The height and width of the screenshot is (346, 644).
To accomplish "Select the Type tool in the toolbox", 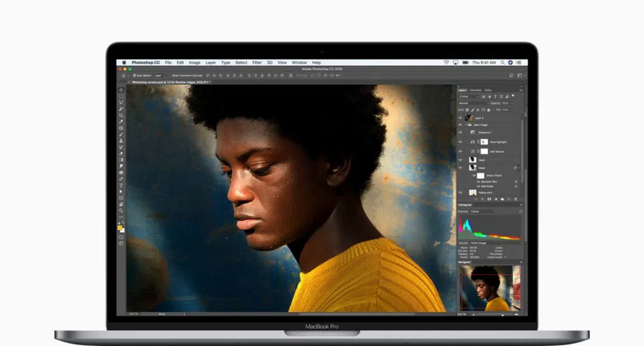I will click(x=121, y=185).
